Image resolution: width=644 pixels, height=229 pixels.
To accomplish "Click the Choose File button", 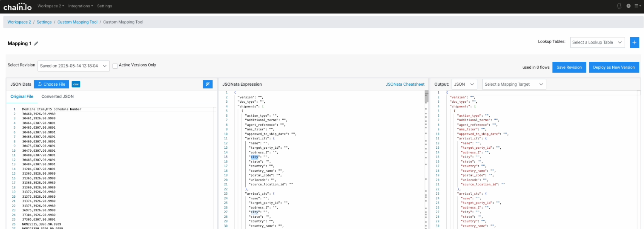I will click(x=51, y=84).
